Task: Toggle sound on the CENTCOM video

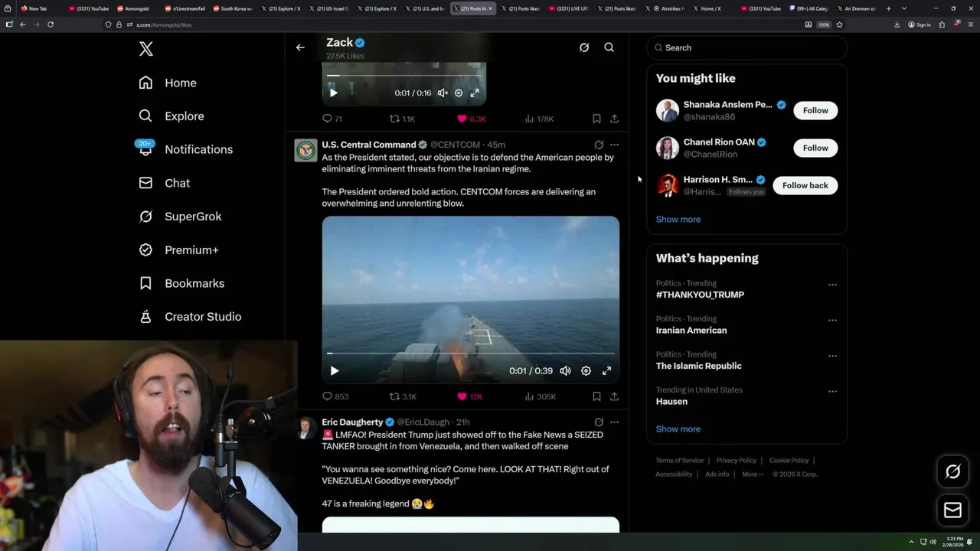Action: coord(565,370)
